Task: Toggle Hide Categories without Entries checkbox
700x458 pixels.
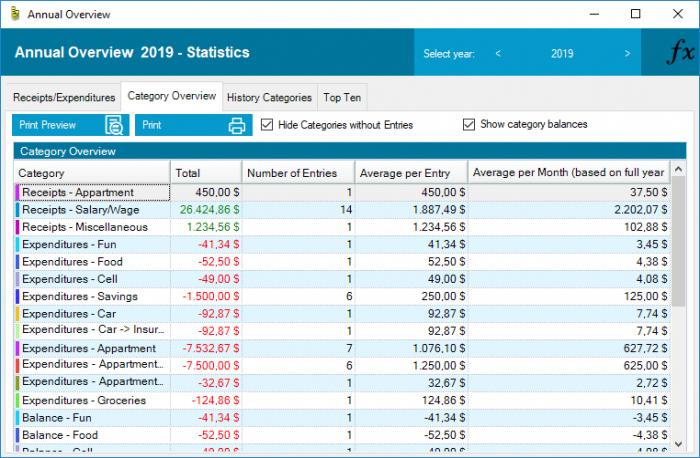Action: point(267,125)
